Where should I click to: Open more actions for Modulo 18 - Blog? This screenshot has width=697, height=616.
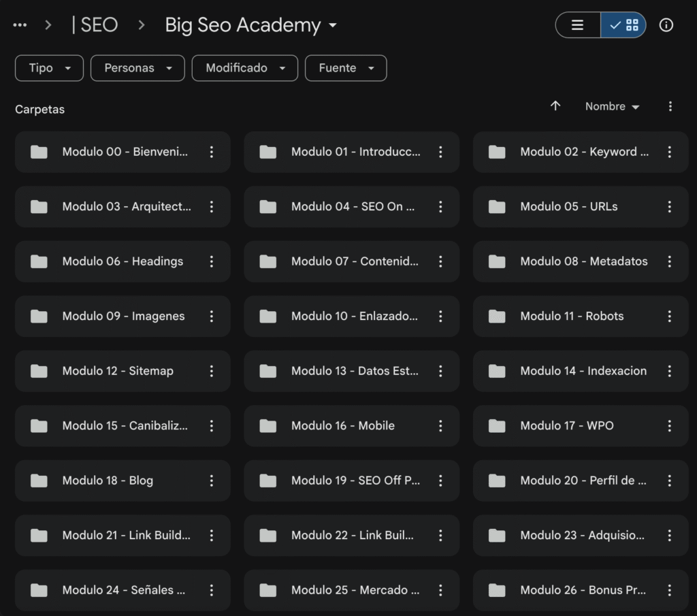(x=212, y=481)
